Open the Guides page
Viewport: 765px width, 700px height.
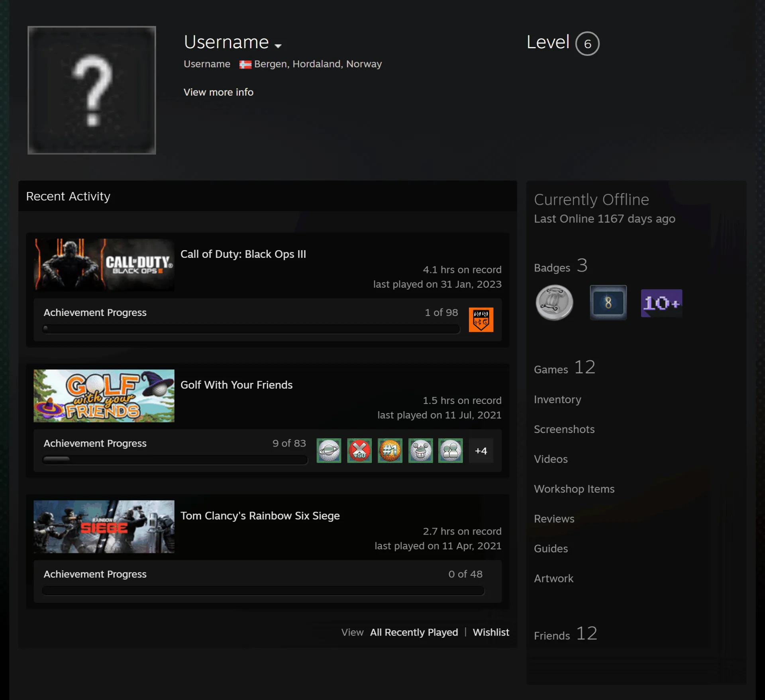coord(551,549)
